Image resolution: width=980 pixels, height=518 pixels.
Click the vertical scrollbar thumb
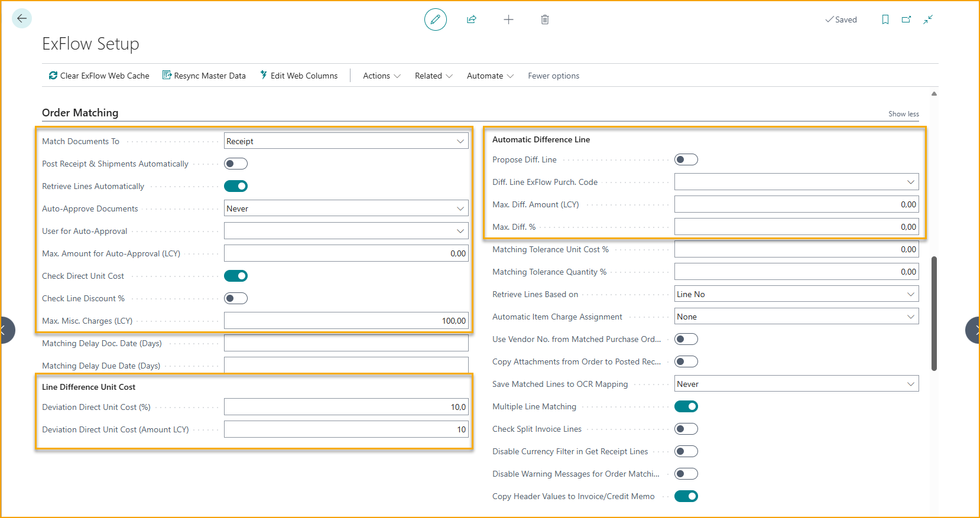(934, 313)
